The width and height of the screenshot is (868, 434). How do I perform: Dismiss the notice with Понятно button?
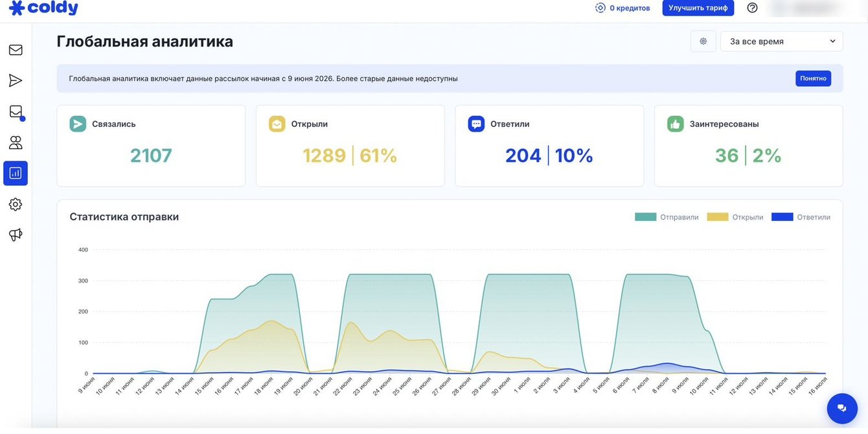[x=813, y=78]
